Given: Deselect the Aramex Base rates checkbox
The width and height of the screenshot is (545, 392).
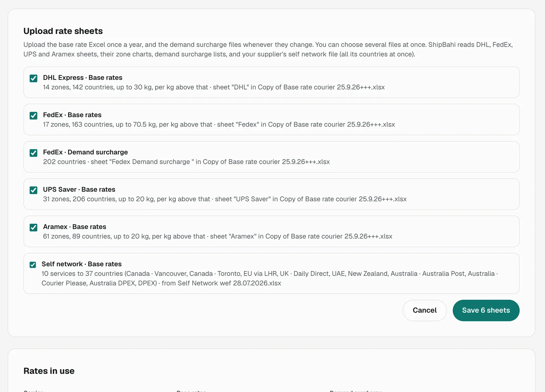Looking at the screenshot, I should [x=33, y=228].
